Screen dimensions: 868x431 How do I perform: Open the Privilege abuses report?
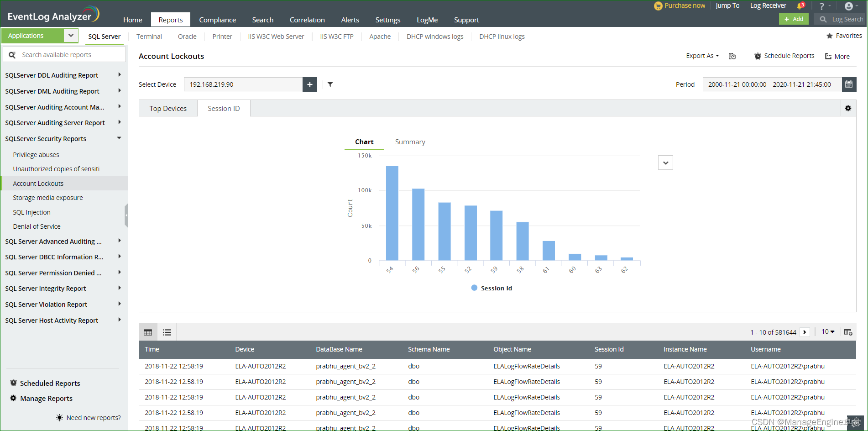click(36, 155)
